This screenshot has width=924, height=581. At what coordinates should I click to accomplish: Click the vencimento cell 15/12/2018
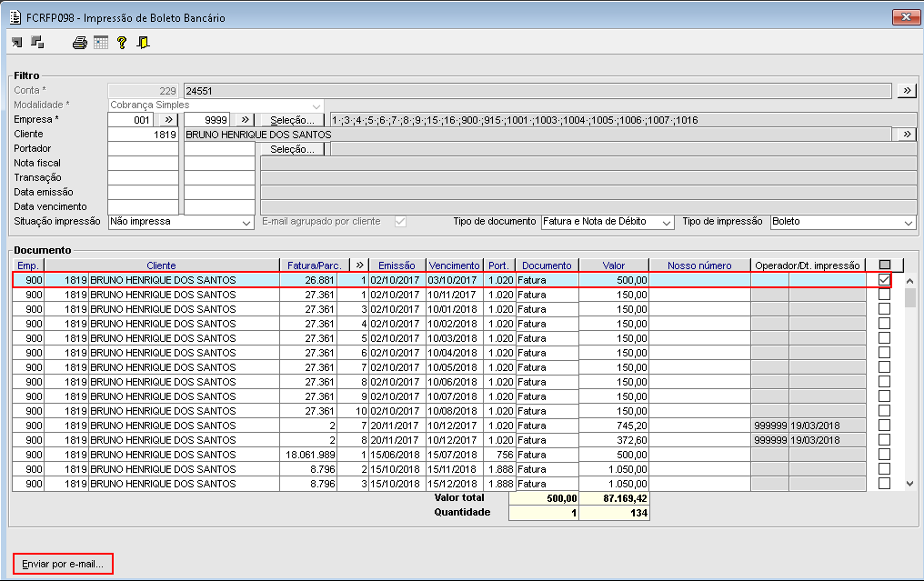click(x=454, y=484)
